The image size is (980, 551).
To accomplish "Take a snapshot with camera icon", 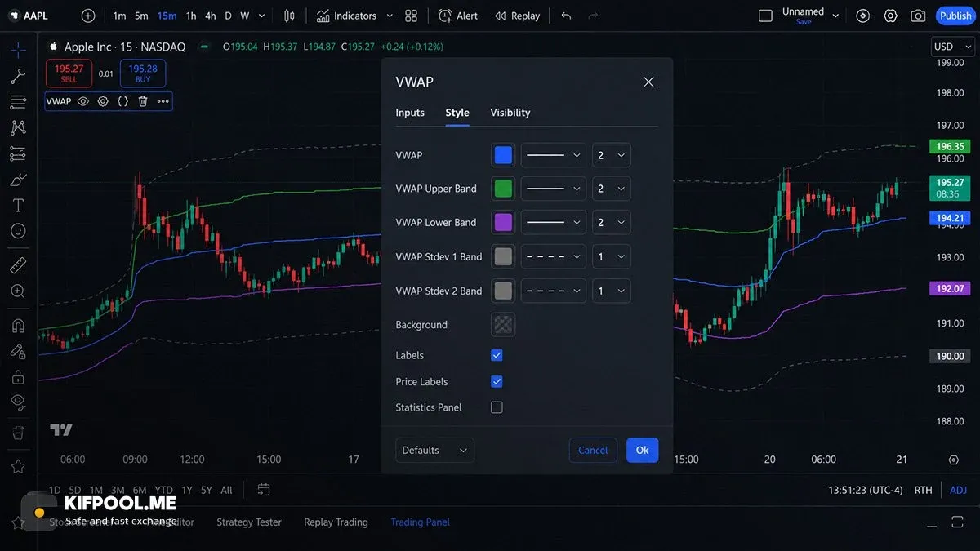I will (x=918, y=16).
